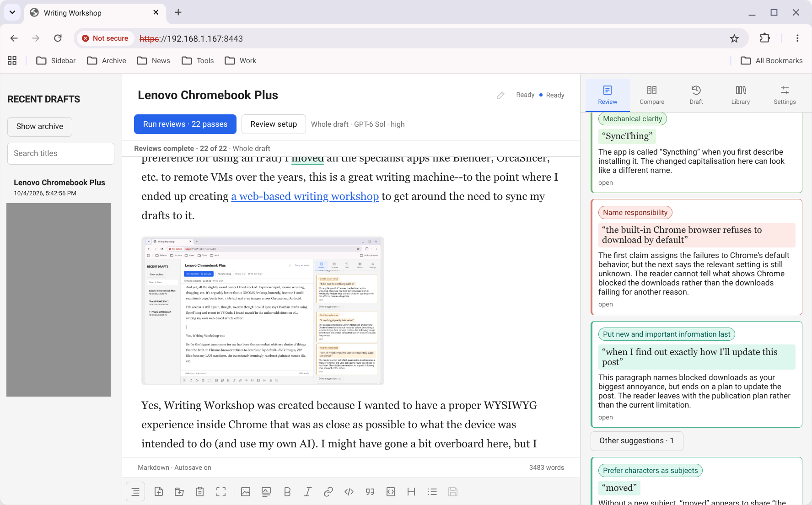Click the Prefer characters as subjects tag
This screenshot has width=812, height=505.
pos(651,471)
